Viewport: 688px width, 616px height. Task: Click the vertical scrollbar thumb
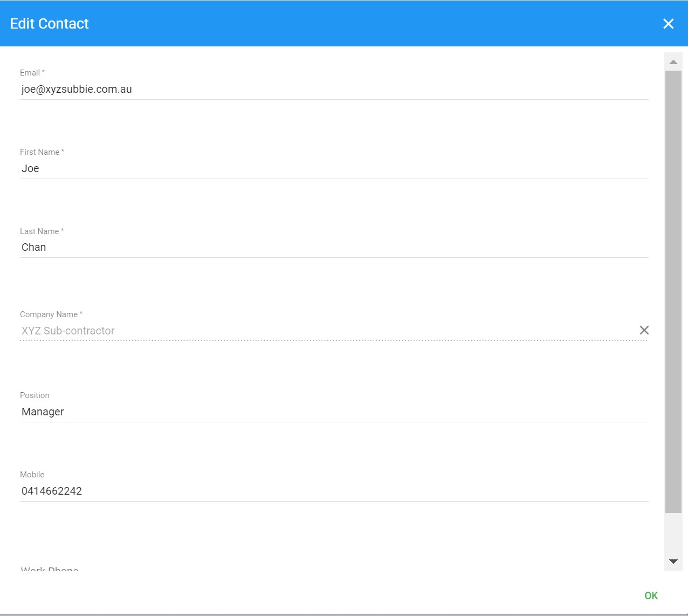click(x=673, y=291)
